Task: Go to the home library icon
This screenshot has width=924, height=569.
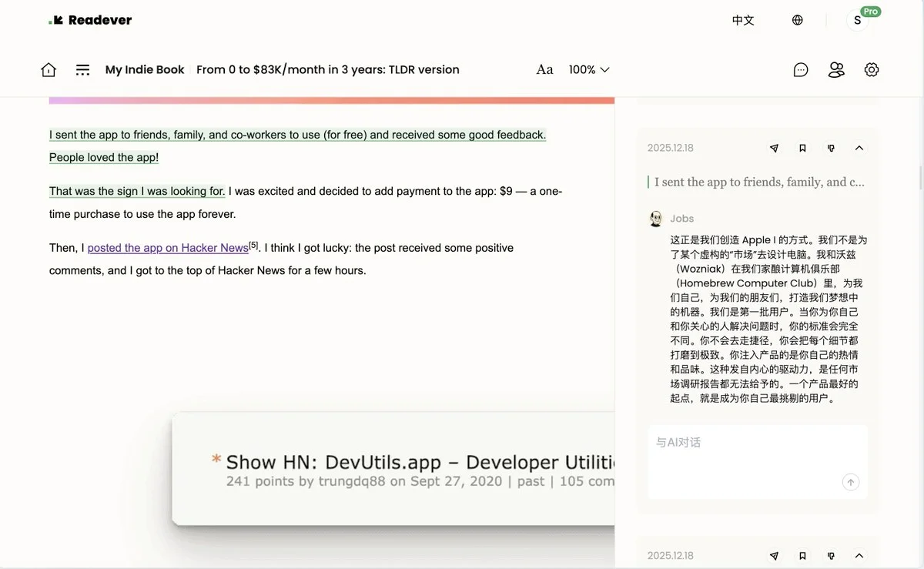Action: pyautogui.click(x=49, y=70)
